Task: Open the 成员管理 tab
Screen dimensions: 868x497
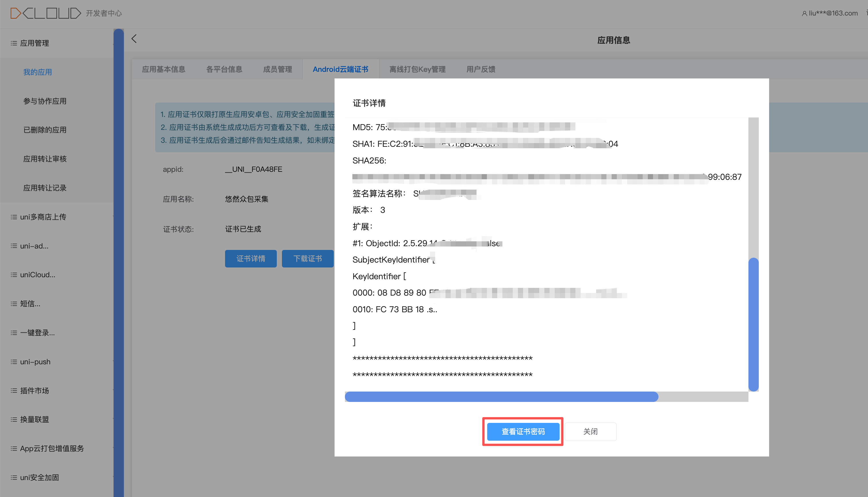Action: pos(277,69)
